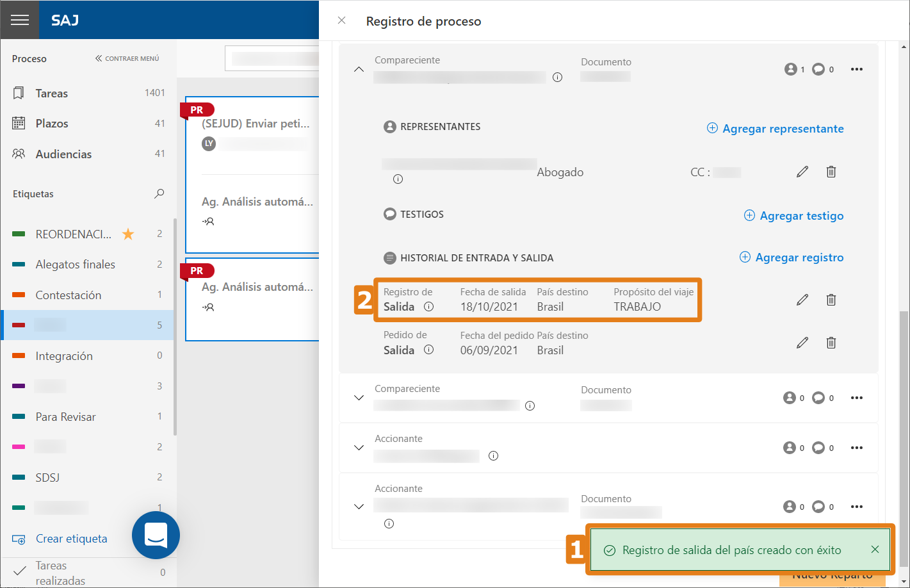Click comments count icon of first Compareciente

tap(818, 69)
